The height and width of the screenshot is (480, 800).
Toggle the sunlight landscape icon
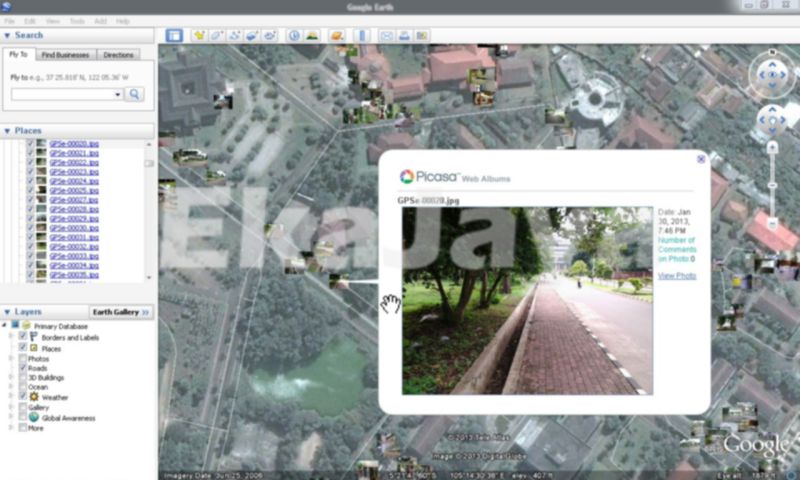tap(312, 35)
